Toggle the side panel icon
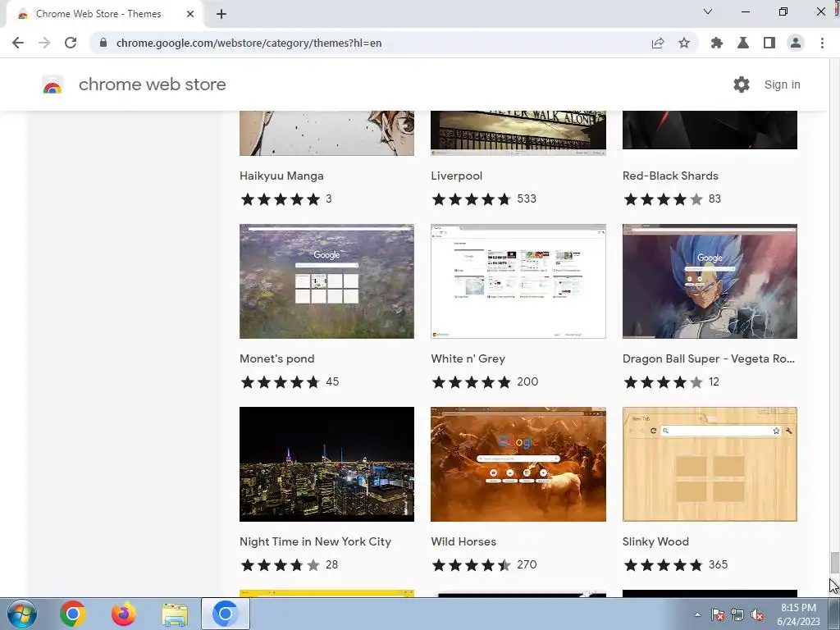This screenshot has height=630, width=840. pyautogui.click(x=769, y=43)
